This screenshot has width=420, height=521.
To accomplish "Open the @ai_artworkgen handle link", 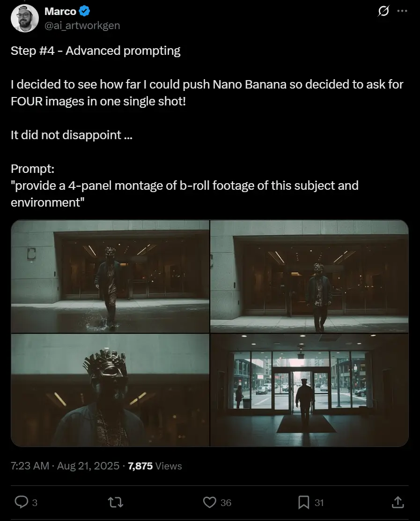I will (82, 25).
